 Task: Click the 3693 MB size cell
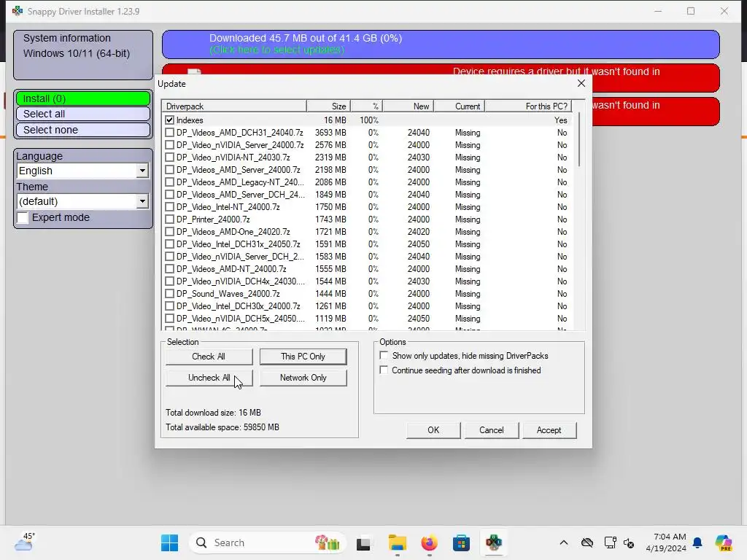330,133
